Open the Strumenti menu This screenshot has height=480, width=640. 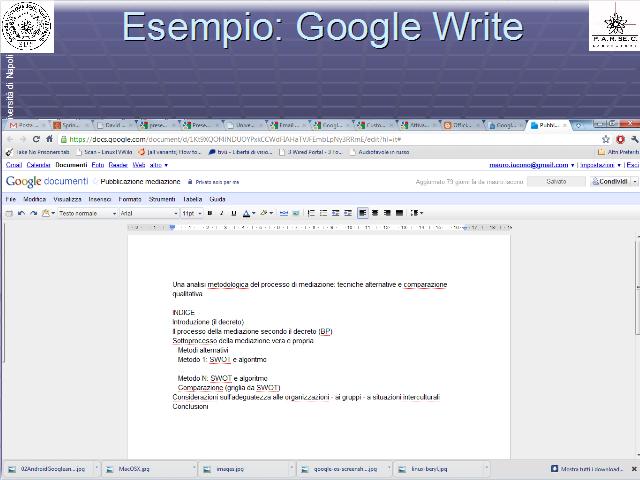pos(162,199)
